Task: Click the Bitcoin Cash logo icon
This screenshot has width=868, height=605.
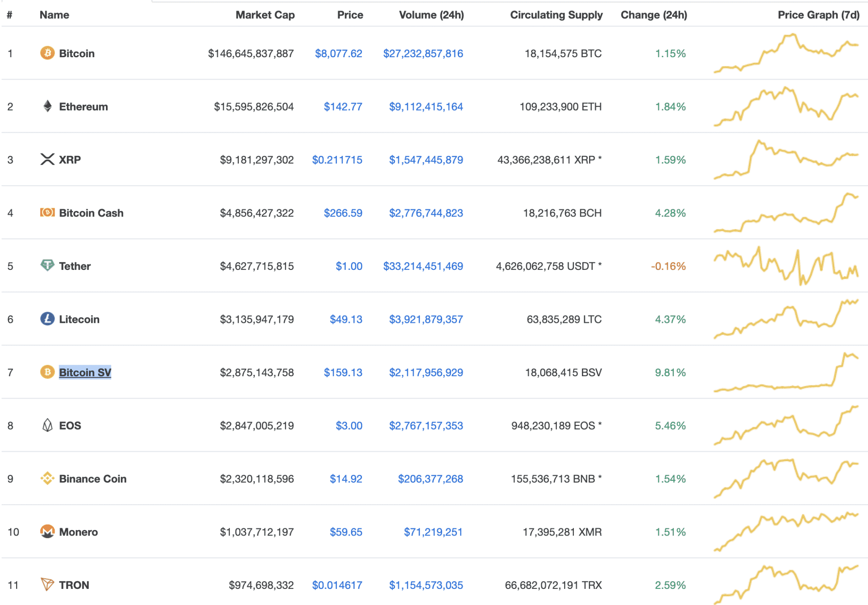Action: pos(47,212)
